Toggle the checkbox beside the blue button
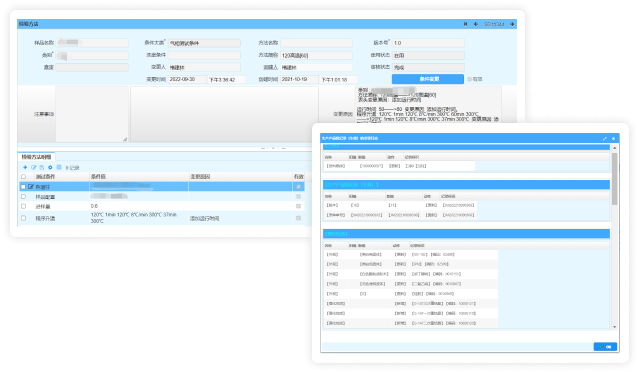Viewport: 639px width, 373px height. [x=469, y=79]
